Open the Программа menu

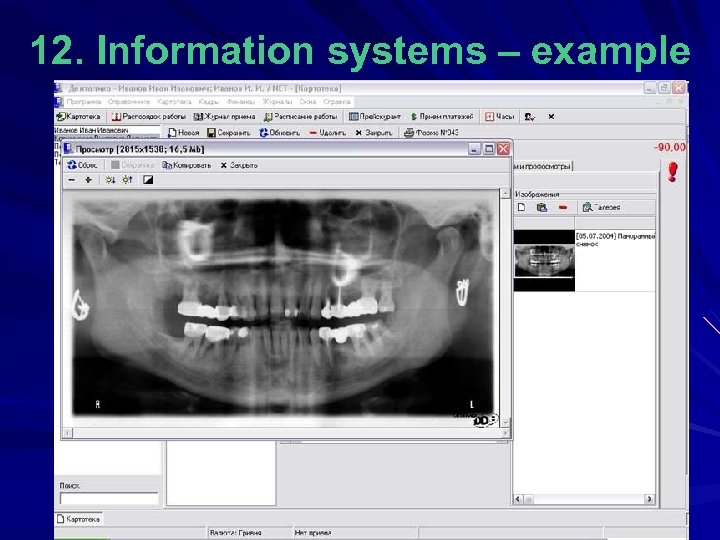[84, 101]
